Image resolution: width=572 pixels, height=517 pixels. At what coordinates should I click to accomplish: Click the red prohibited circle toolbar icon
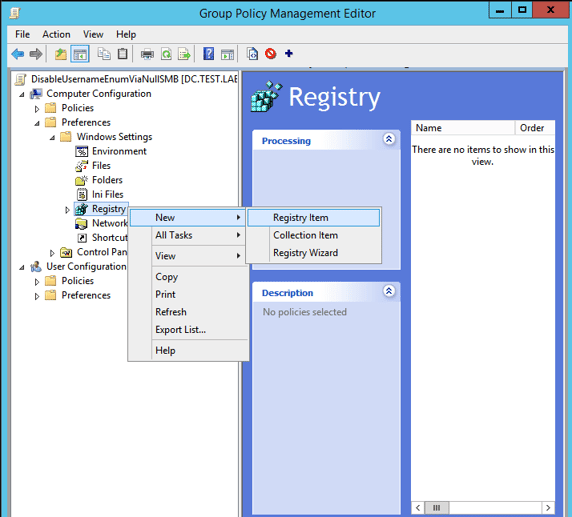[270, 54]
